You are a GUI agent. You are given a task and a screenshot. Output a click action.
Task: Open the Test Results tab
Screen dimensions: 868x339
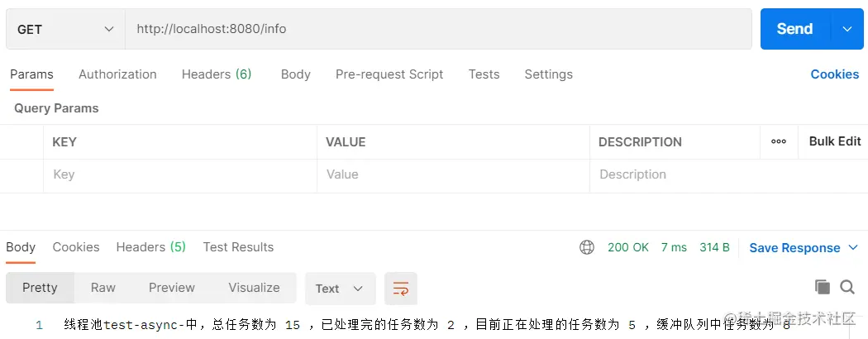tap(238, 247)
